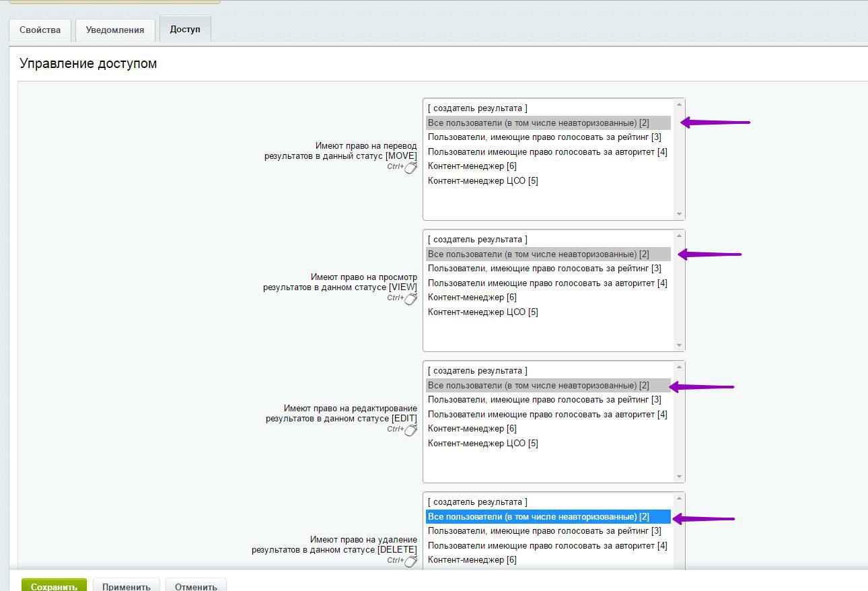Image resolution: width=868 pixels, height=591 pixels.
Task: Open the Свойства tab
Action: click(x=40, y=30)
